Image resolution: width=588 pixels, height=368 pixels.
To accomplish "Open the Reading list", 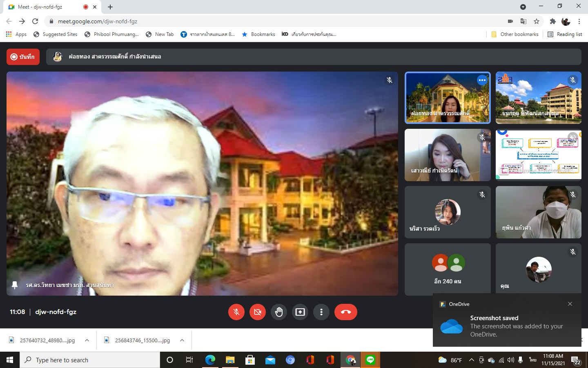I will coord(565,34).
